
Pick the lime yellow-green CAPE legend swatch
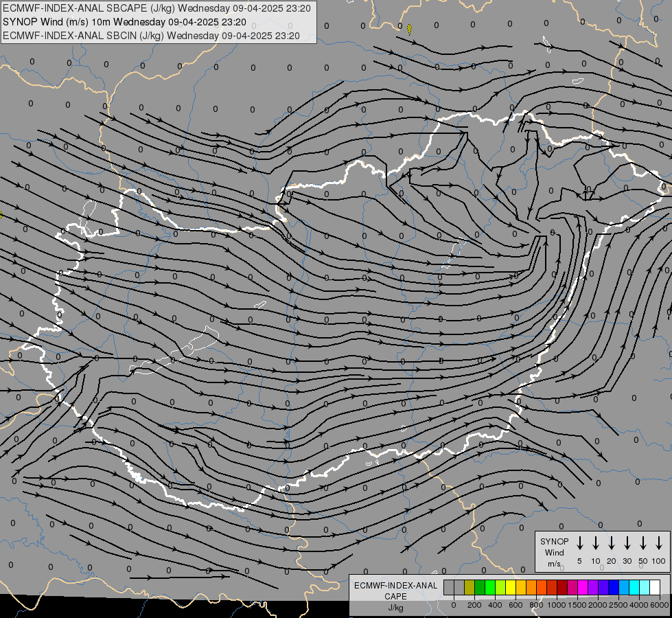click(500, 587)
